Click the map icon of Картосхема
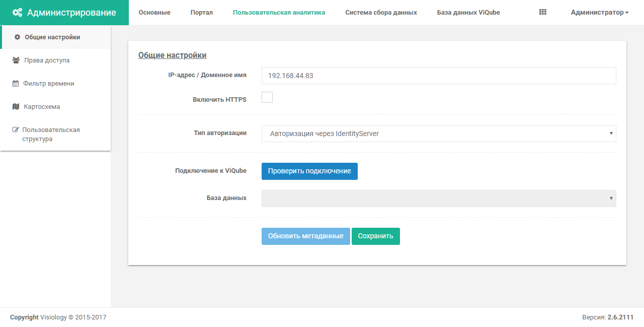This screenshot has height=327, width=644. 16,107
